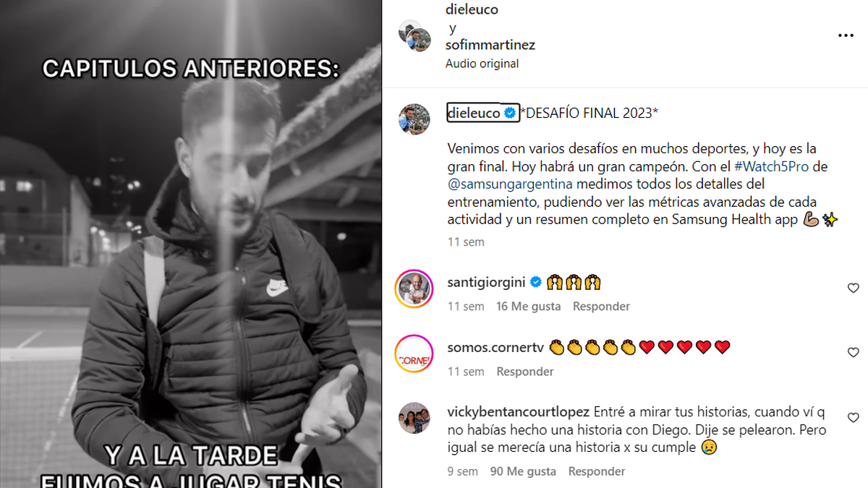Open the three-dot more options menu
The height and width of the screenshot is (488, 868).
click(845, 35)
